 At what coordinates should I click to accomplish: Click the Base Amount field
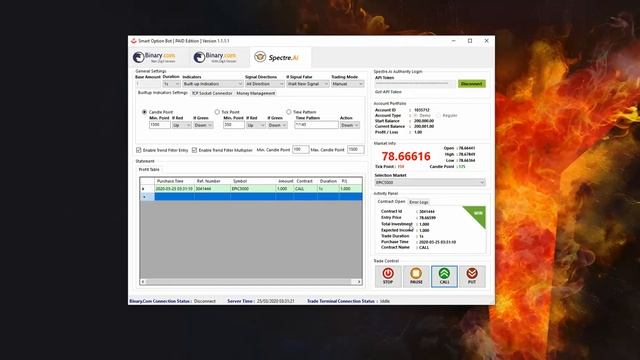[148, 84]
